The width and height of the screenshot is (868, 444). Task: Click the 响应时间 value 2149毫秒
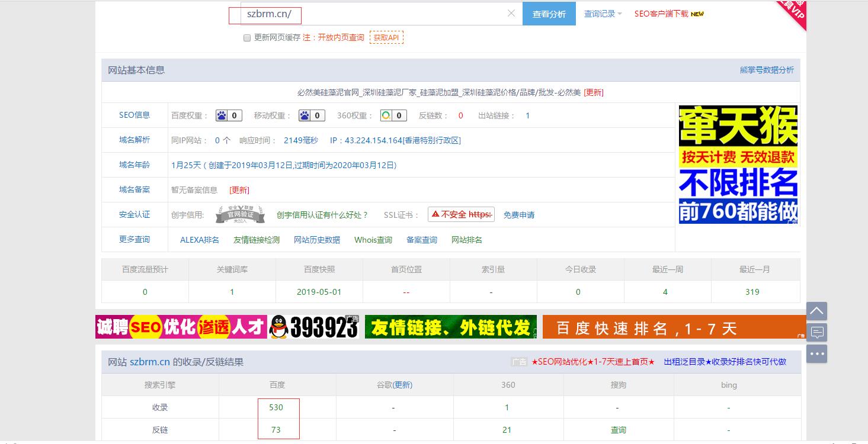(x=301, y=140)
